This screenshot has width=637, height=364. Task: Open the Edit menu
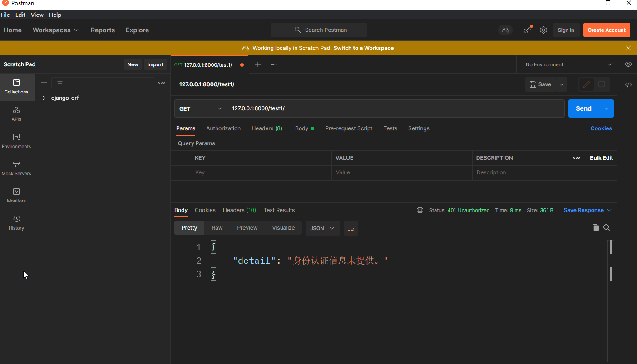click(20, 15)
